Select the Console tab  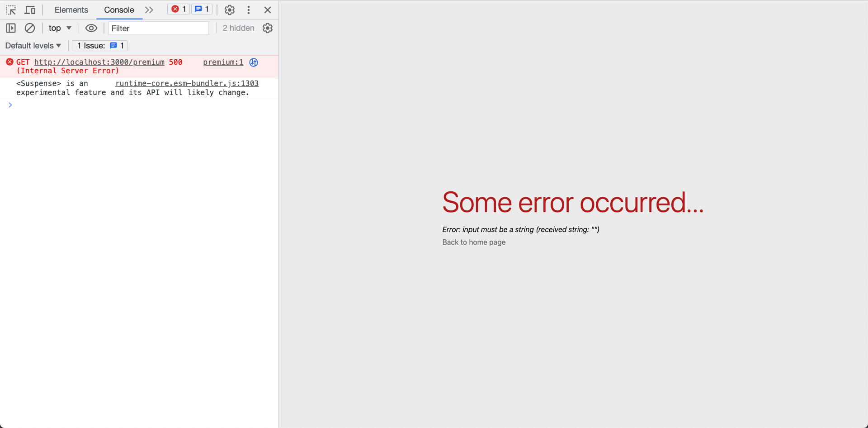point(118,10)
